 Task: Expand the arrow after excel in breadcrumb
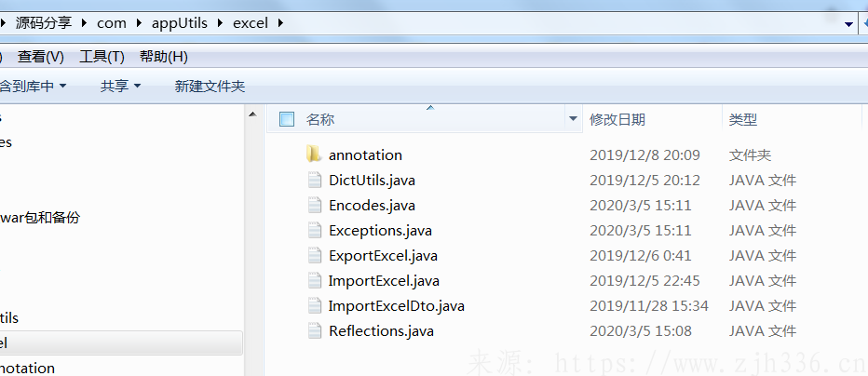click(279, 23)
